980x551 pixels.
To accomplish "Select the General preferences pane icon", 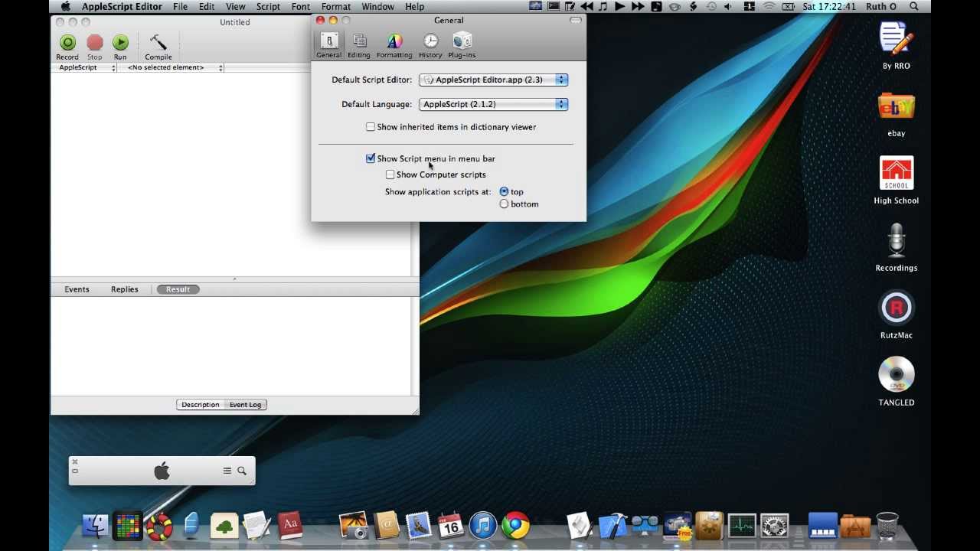I will click(x=329, y=46).
